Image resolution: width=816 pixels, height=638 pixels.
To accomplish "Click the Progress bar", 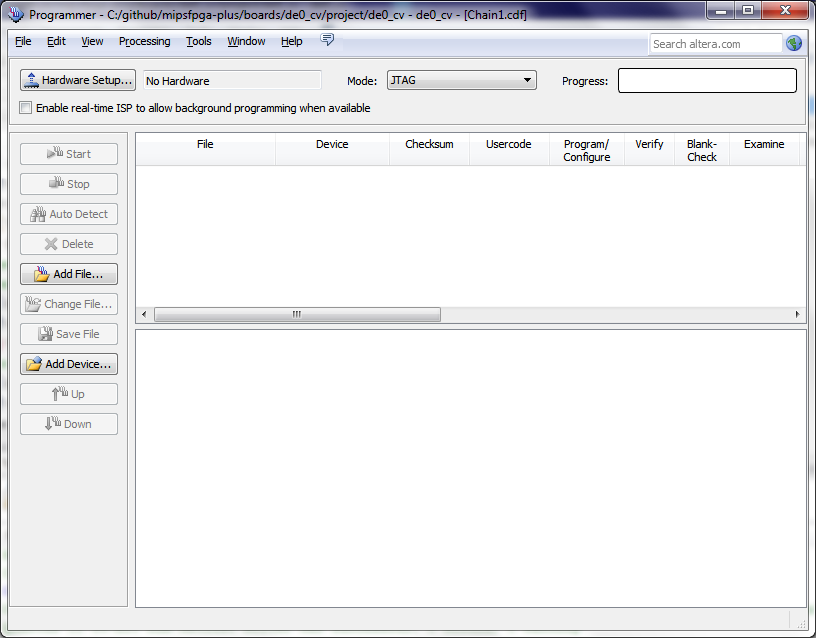I will (x=707, y=81).
